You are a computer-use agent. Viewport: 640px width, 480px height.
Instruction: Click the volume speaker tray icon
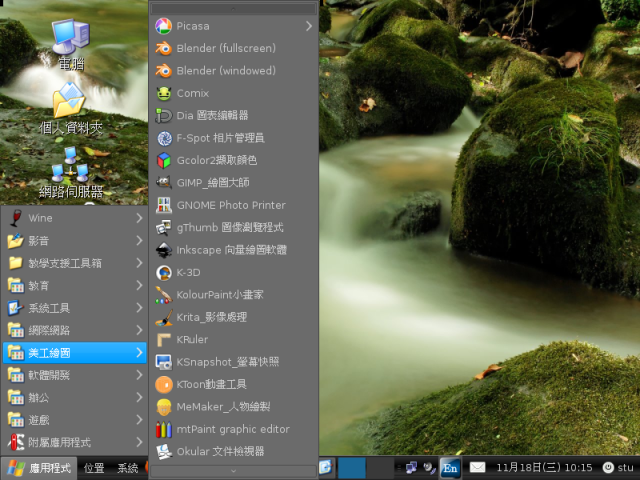429,467
